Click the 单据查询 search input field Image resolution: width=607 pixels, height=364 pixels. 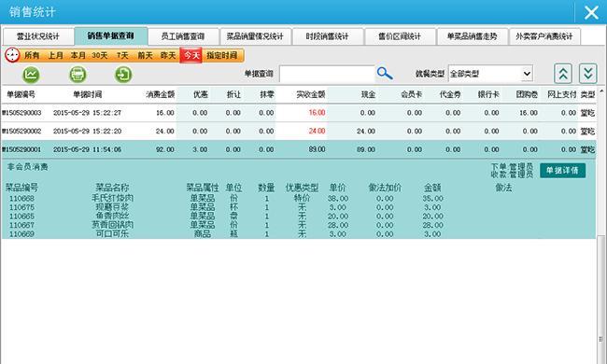pyautogui.click(x=327, y=74)
